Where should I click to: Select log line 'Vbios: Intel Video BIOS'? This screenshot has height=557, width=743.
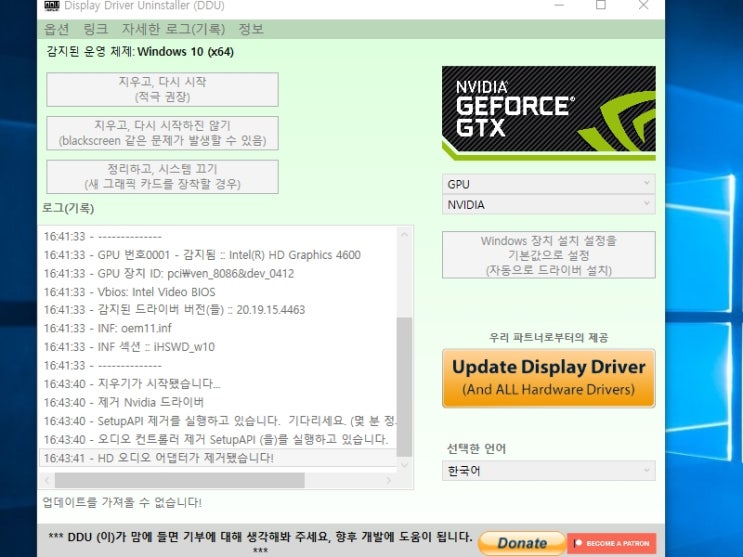[217, 292]
